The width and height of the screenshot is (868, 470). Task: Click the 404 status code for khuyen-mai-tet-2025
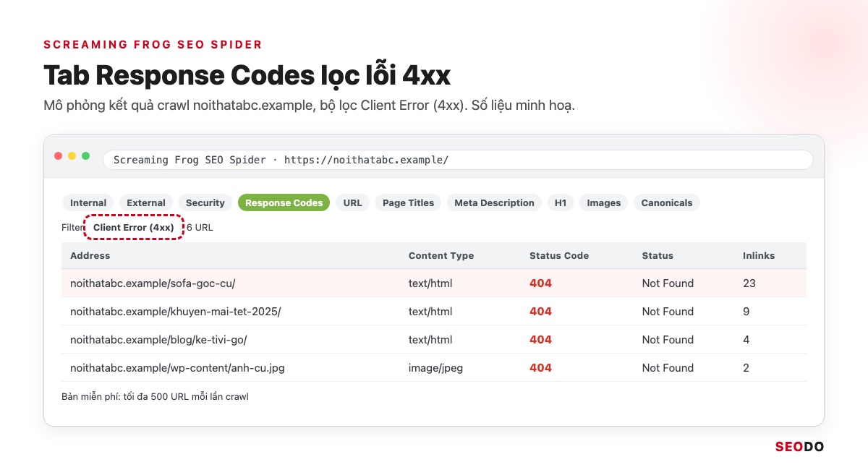click(540, 312)
